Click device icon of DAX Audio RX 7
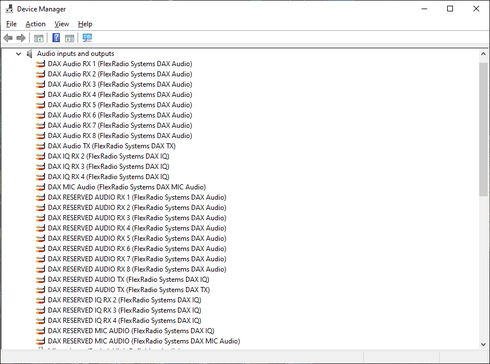 pos(40,126)
